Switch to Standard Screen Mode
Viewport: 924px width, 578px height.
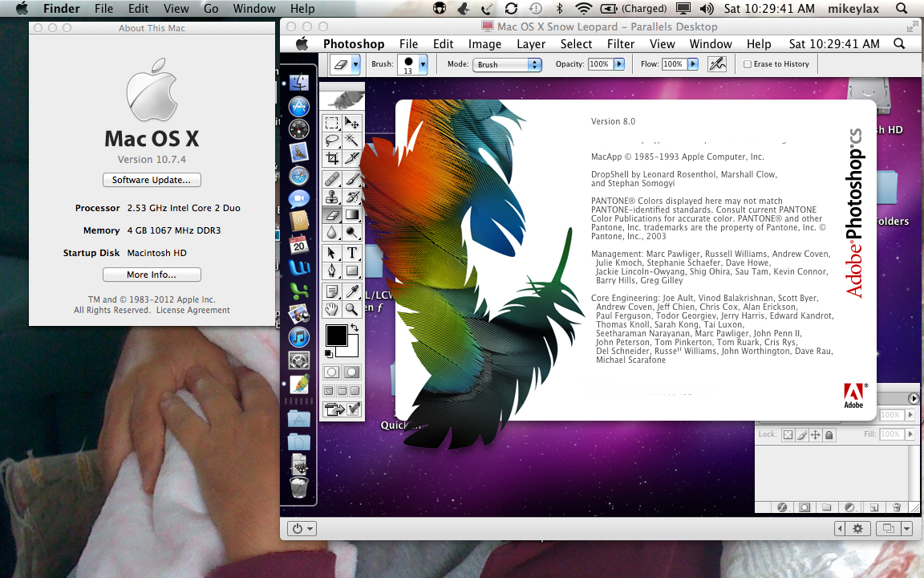pos(329,390)
